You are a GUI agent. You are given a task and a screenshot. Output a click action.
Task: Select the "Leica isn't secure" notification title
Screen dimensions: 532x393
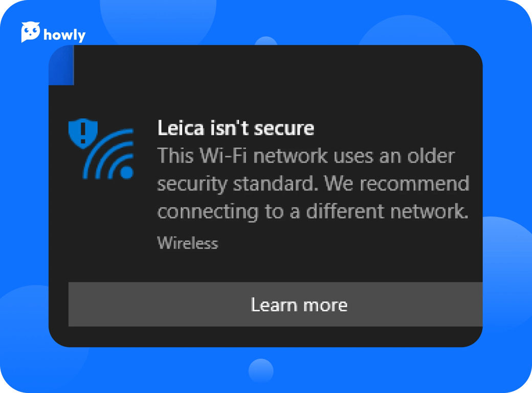(235, 128)
